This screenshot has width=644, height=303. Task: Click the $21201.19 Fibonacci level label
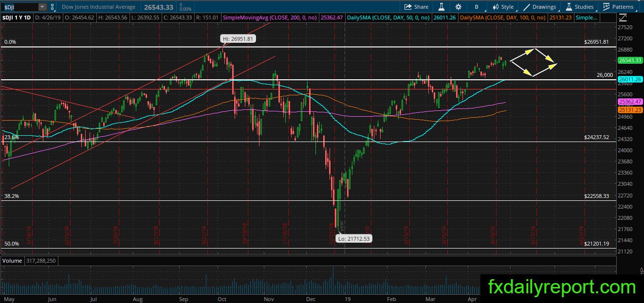(596, 244)
